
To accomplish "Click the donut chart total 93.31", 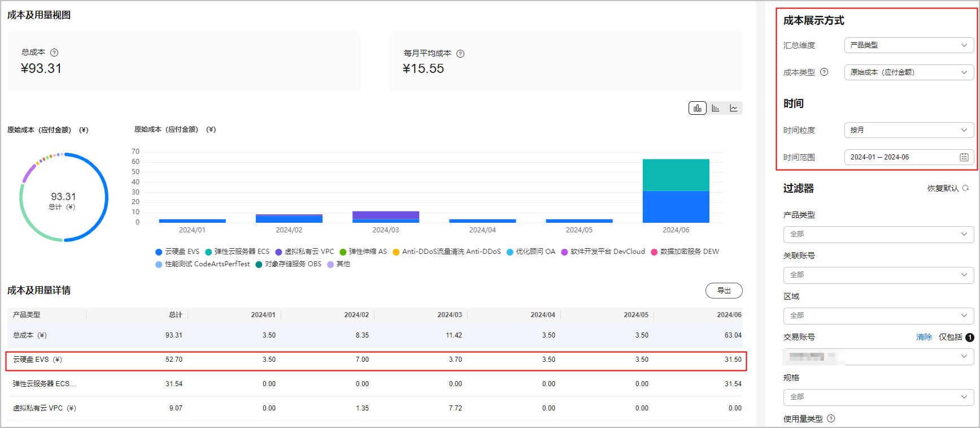I will click(63, 197).
